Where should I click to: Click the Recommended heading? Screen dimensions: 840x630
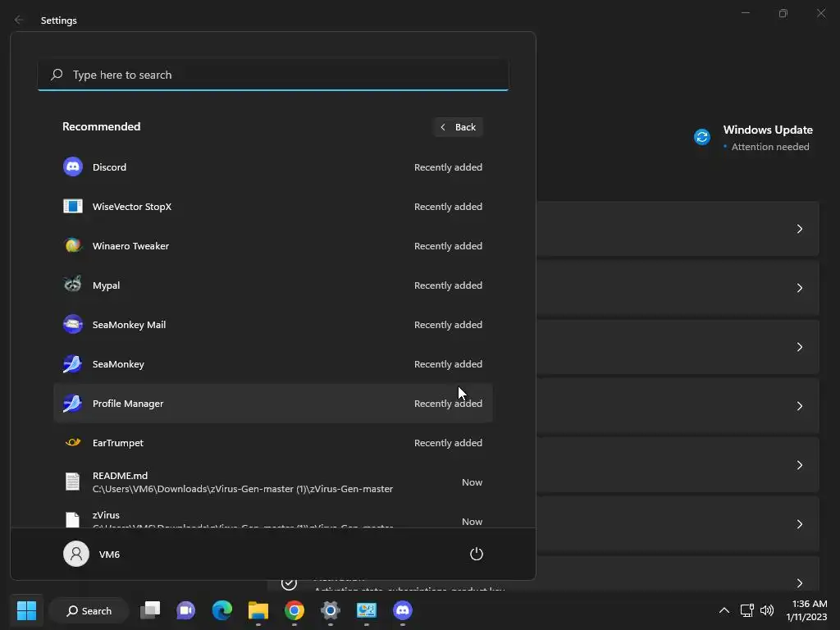(x=101, y=126)
